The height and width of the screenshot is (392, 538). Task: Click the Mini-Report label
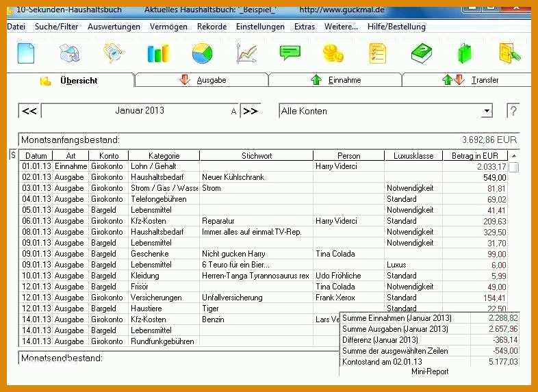(430, 371)
